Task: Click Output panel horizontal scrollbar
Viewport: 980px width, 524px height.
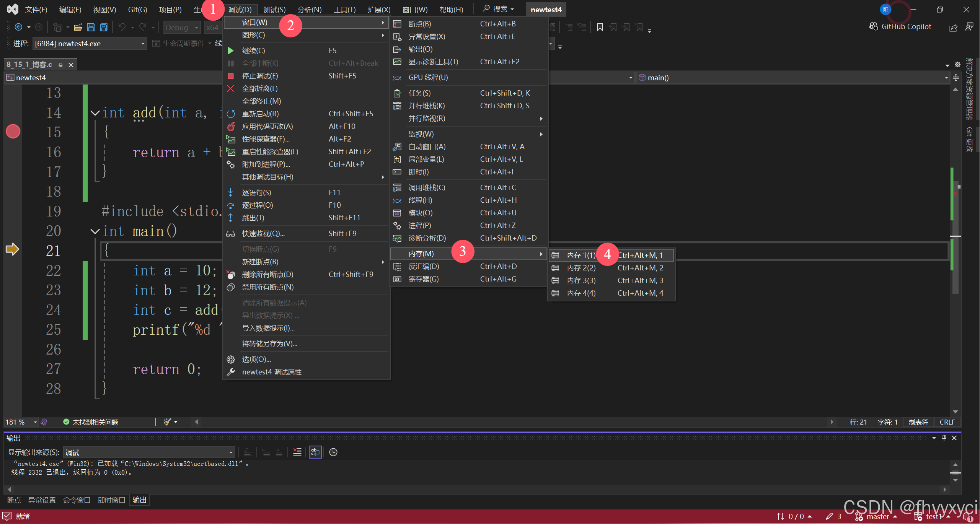Action: 477,489
